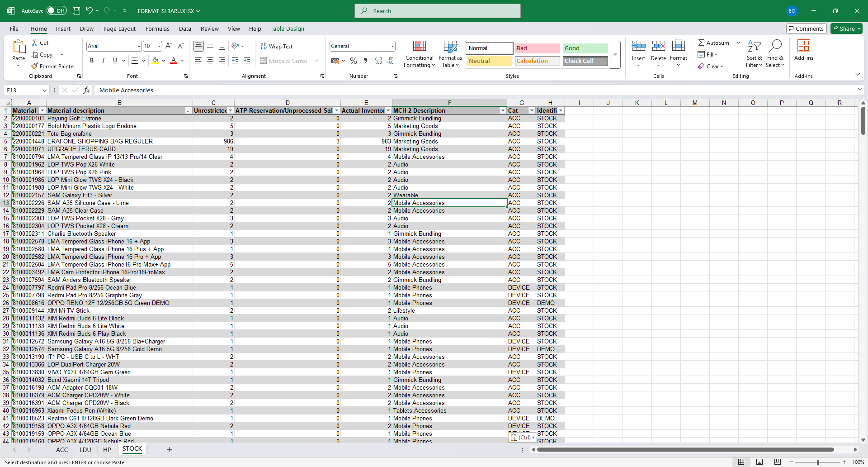Select the Center align icon
The width and height of the screenshot is (868, 467).
coord(210,61)
